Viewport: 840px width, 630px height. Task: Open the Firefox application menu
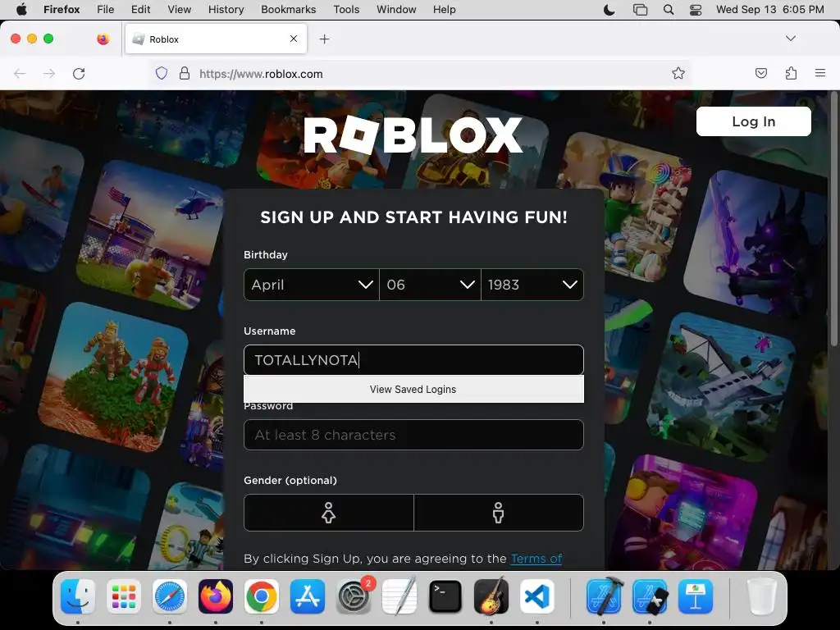click(62, 9)
